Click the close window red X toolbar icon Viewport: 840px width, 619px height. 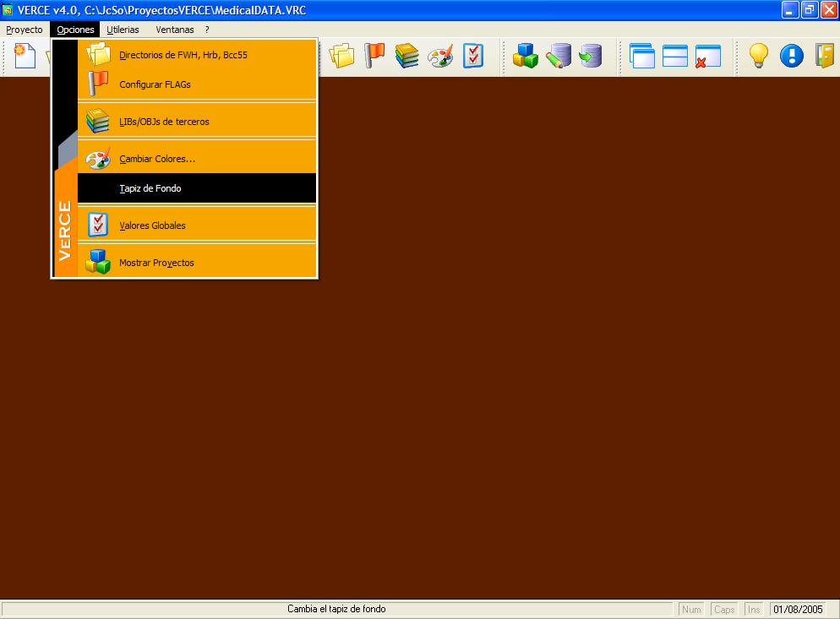(707, 57)
